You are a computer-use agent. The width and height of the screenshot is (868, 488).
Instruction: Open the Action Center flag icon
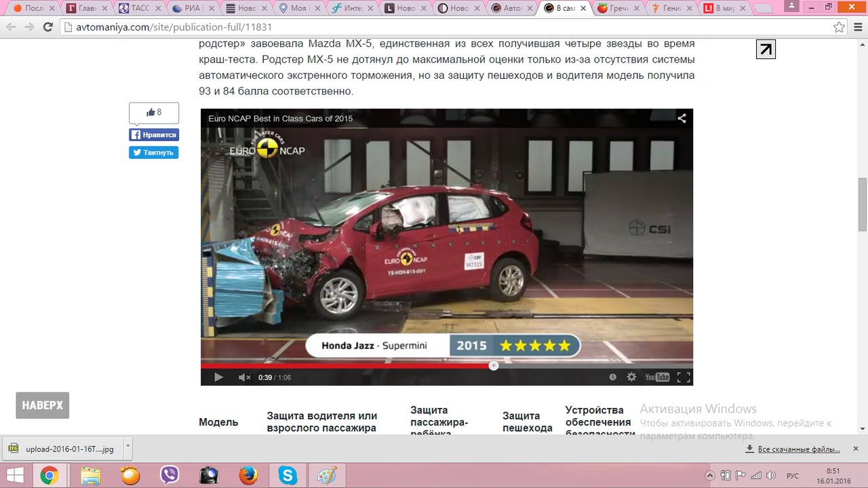tap(741, 476)
